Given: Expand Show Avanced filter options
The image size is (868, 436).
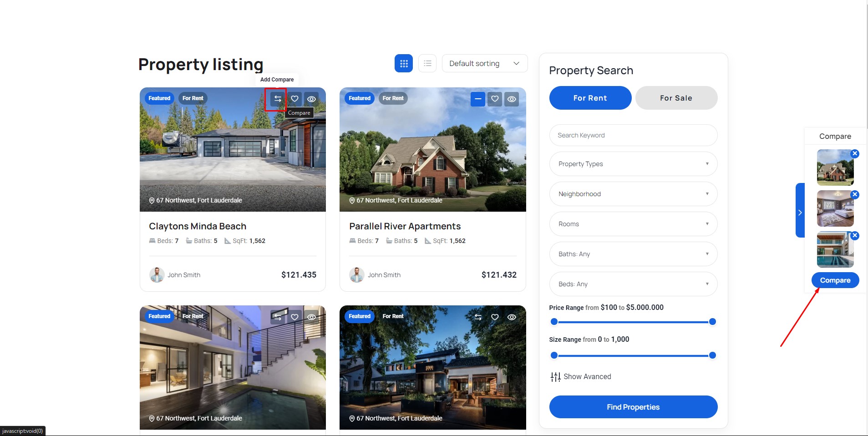Looking at the screenshot, I should [x=581, y=377].
